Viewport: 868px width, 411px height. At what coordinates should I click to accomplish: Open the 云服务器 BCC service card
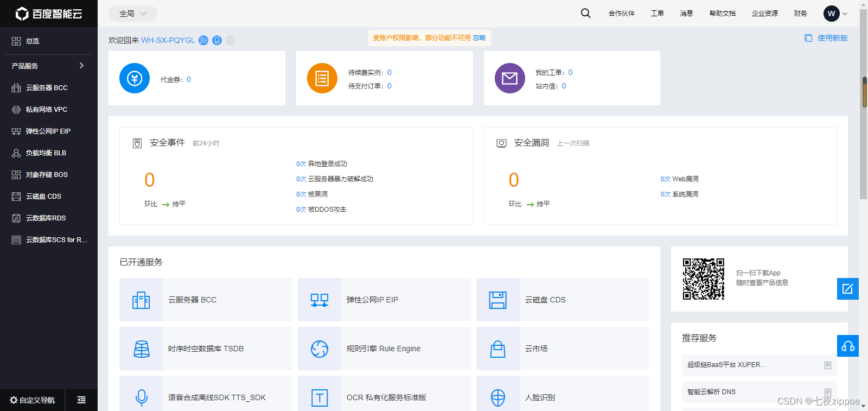206,300
